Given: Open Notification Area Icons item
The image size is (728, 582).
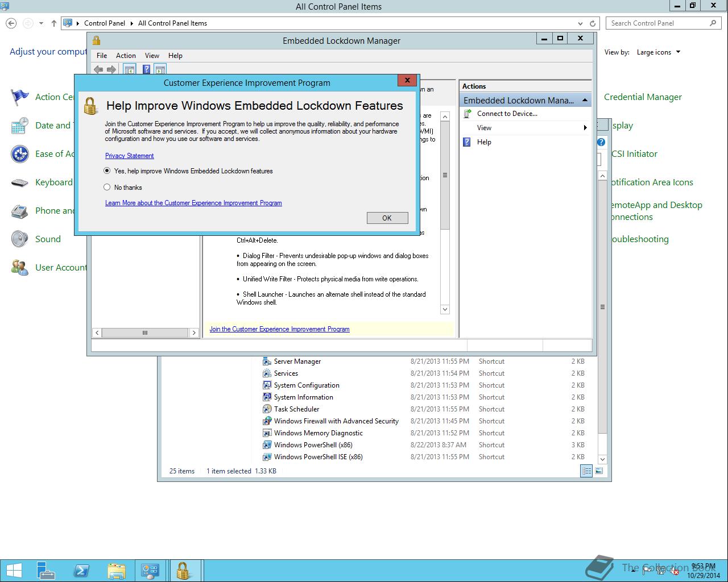Looking at the screenshot, I should pyautogui.click(x=652, y=182).
